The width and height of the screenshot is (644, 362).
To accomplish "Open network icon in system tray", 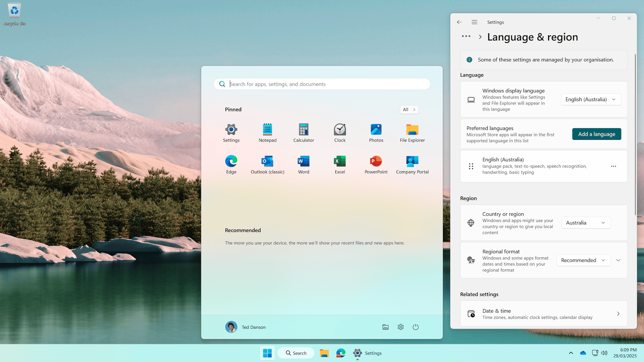I will point(595,353).
